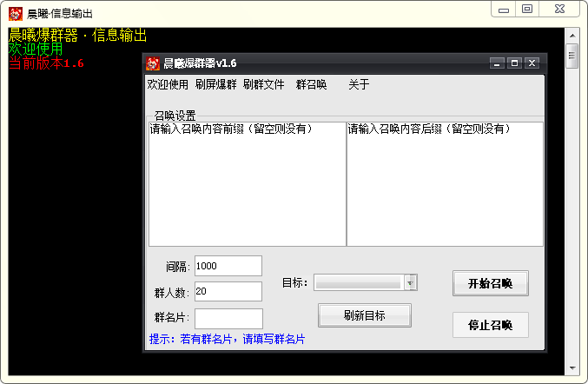Click the empty 群名片 input field
The height and width of the screenshot is (384, 588).
coord(228,318)
